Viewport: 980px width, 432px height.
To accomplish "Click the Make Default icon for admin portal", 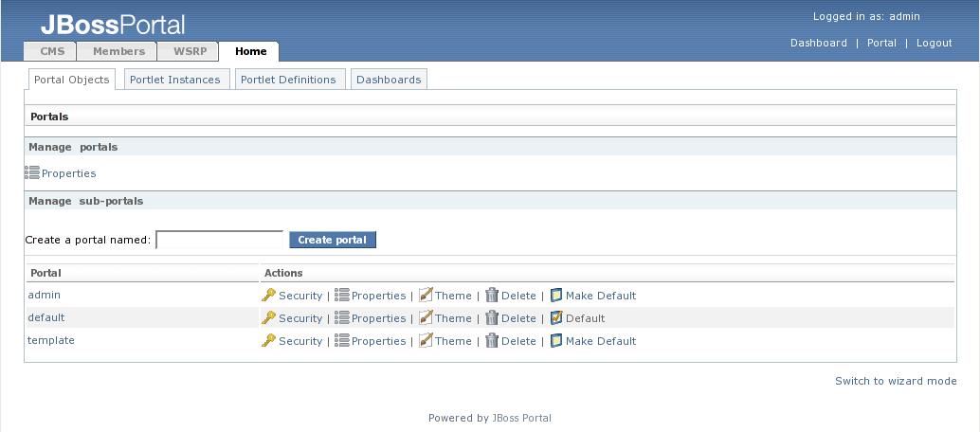I will tap(556, 296).
